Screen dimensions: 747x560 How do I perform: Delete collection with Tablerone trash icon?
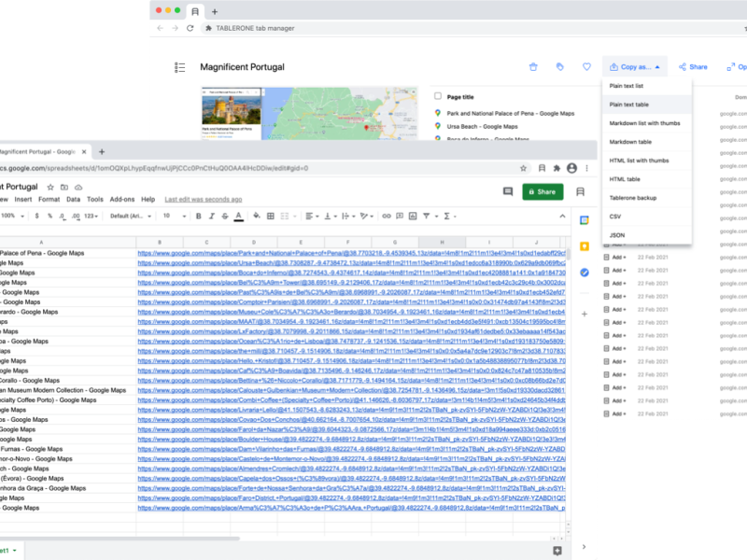click(533, 67)
